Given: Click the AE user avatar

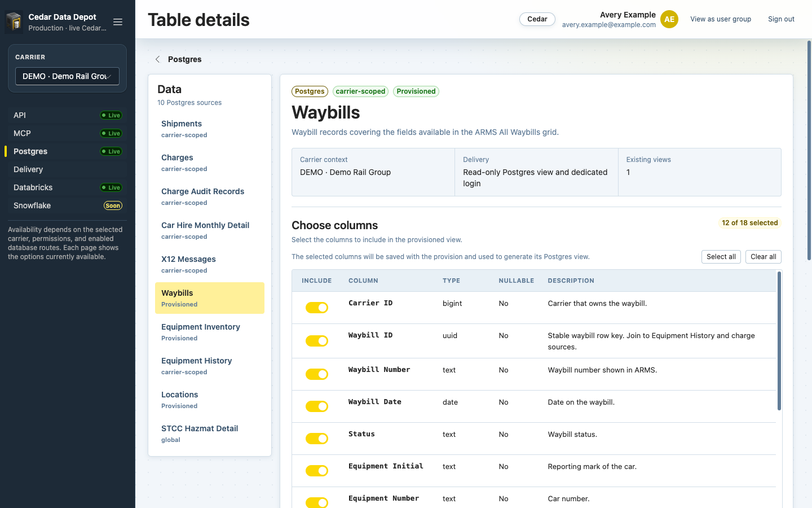Looking at the screenshot, I should tap(669, 19).
